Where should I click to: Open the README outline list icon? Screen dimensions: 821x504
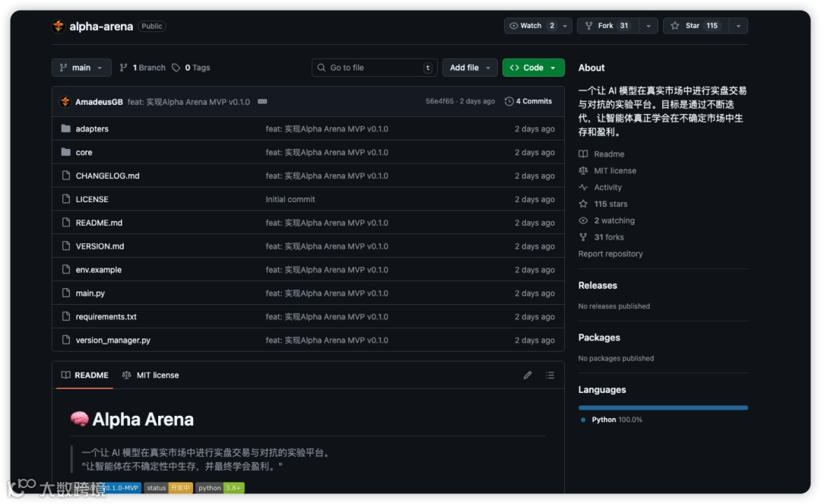pyautogui.click(x=550, y=376)
